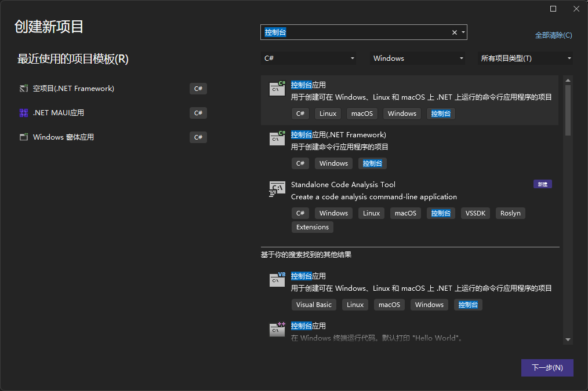Screen dimensions: 588x391
Task: Maximize the 创建新项目 dialog window
Action: 553,9
